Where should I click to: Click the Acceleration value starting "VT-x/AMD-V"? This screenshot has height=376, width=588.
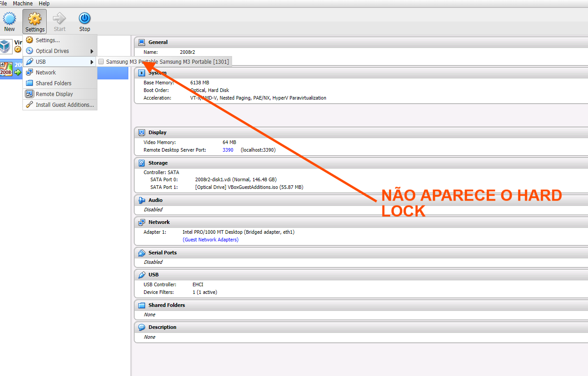[x=258, y=98]
